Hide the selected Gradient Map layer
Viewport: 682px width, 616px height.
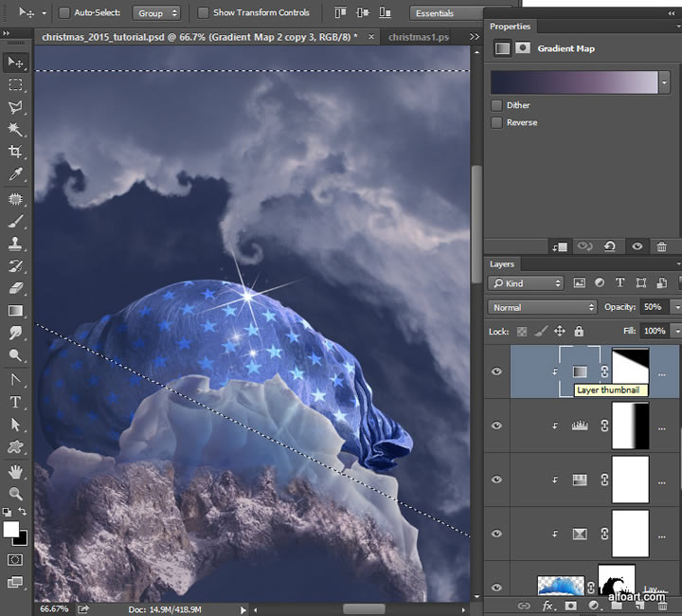coord(496,371)
